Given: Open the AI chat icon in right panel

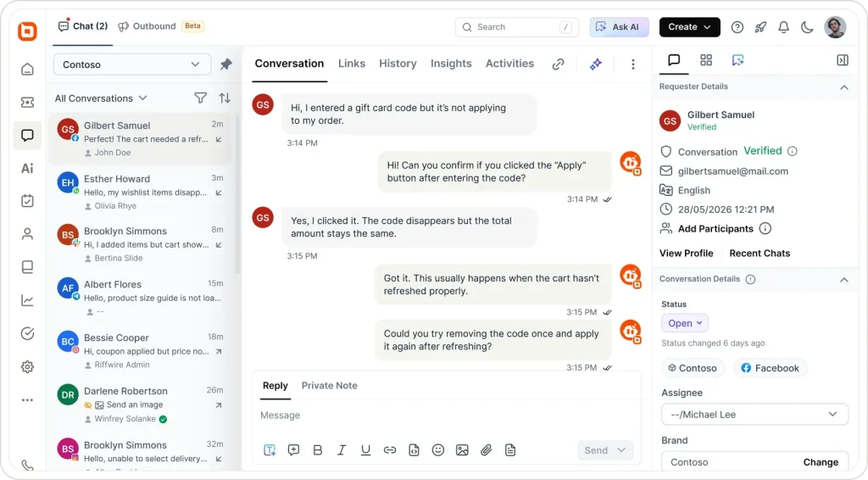Looking at the screenshot, I should (738, 60).
